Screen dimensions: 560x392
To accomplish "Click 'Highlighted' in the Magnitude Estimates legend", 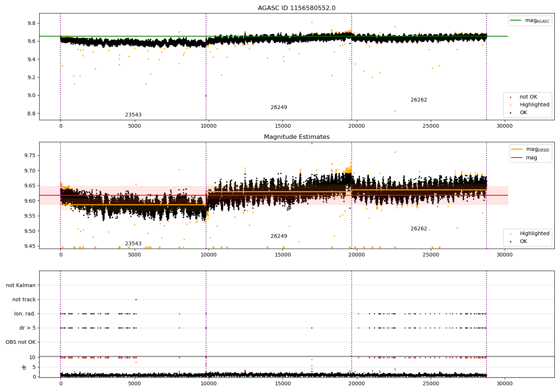I will click(x=535, y=234).
